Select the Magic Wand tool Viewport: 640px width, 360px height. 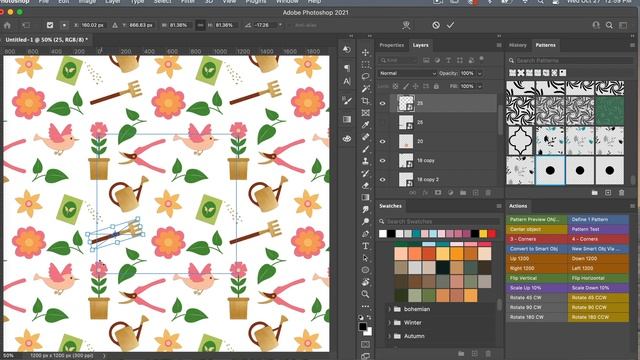point(365,89)
